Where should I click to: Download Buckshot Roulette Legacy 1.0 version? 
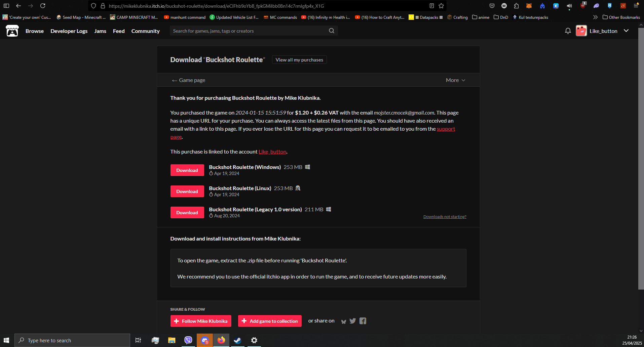[x=187, y=213]
